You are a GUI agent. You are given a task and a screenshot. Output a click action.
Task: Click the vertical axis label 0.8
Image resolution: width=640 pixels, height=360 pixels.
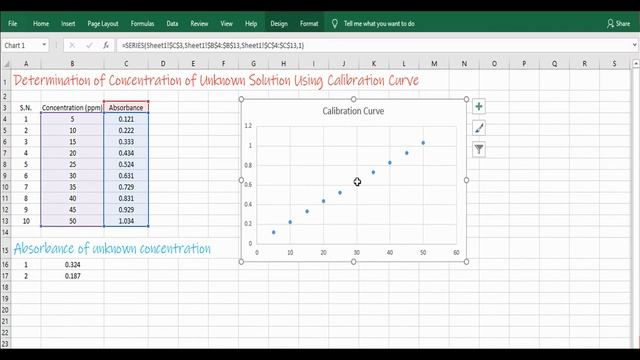coord(248,165)
